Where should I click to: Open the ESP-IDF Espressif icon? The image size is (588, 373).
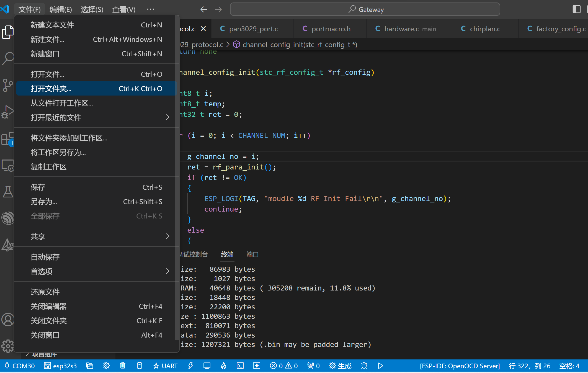[x=7, y=218]
